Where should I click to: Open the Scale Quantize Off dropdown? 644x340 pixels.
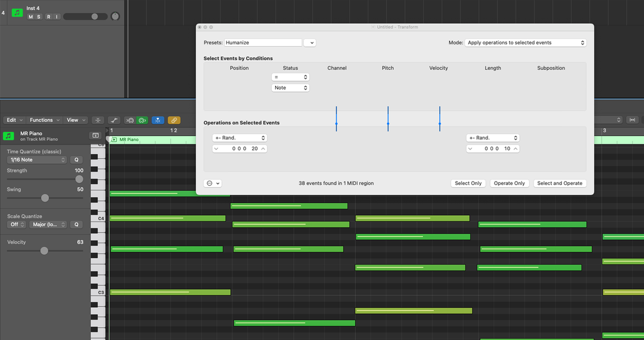click(17, 225)
